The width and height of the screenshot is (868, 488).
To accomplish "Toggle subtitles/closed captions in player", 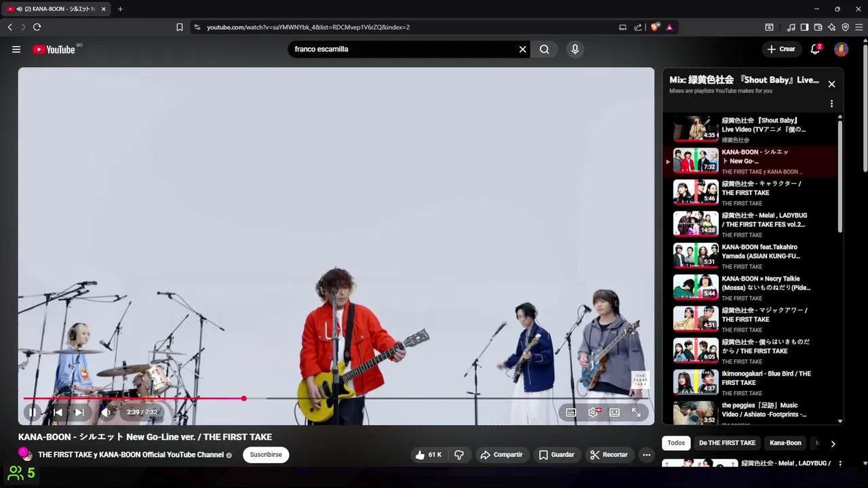I will 571,412.
